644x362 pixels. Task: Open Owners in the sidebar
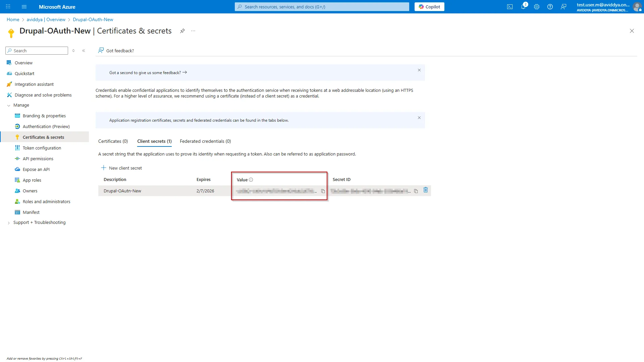point(30,191)
